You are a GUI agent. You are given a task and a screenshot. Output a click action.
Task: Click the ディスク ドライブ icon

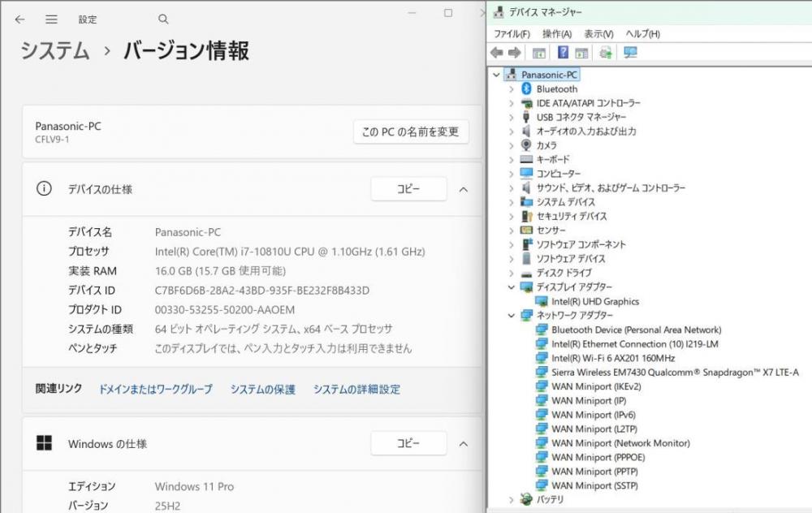point(527,274)
